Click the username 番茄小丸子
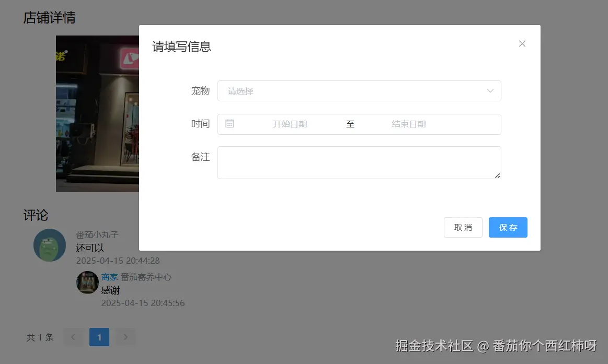The height and width of the screenshot is (364, 608). point(97,234)
